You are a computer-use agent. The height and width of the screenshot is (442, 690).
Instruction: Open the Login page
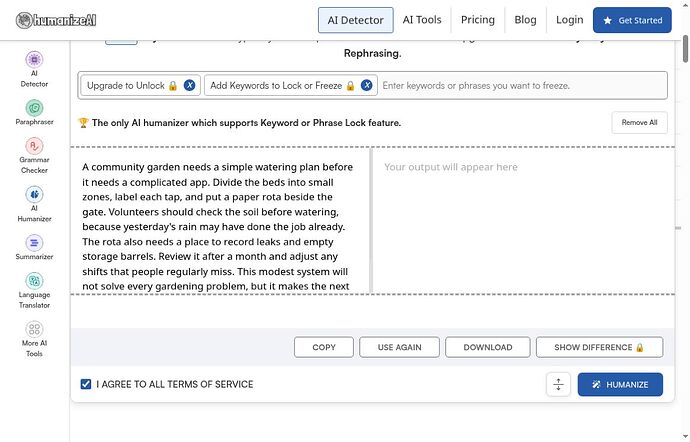569,20
